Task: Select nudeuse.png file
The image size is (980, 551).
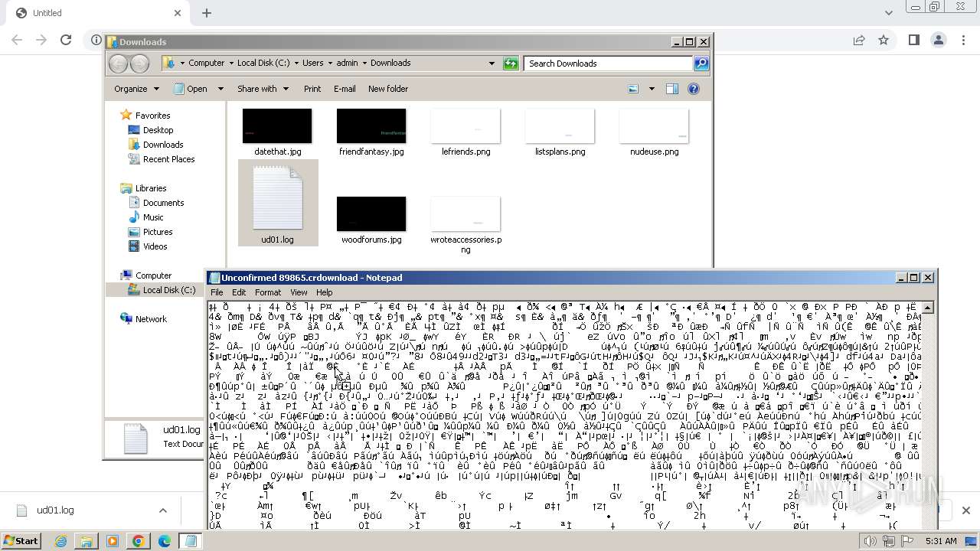Action: 654,132
